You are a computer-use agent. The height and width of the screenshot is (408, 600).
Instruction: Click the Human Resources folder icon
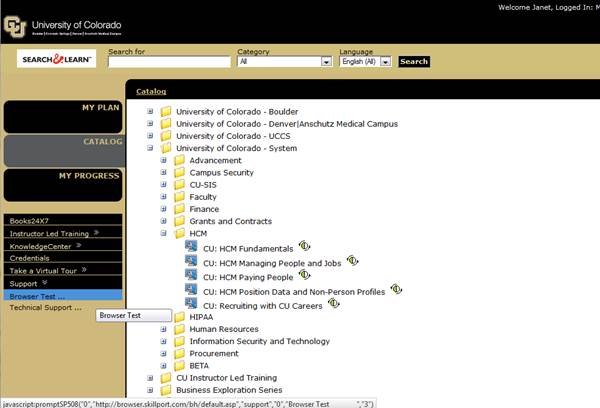point(179,329)
